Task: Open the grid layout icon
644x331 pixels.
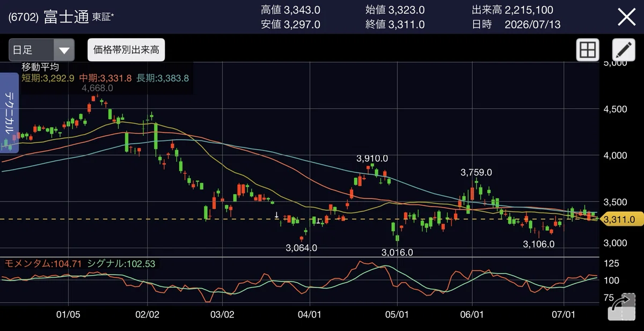Action: [x=588, y=50]
